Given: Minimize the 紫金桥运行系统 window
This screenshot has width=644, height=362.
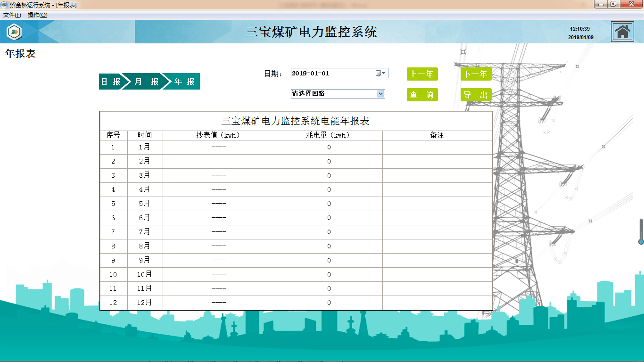Looking at the screenshot, I should coord(600,4).
